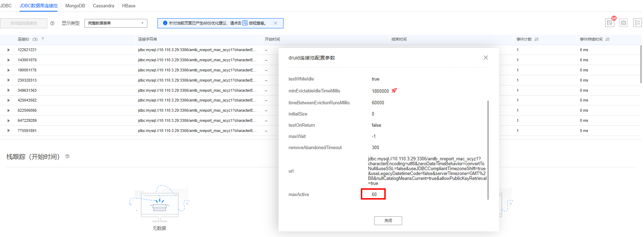Sort by 事件持续时间 column sort icon
644x237 pixels.
pos(608,40)
